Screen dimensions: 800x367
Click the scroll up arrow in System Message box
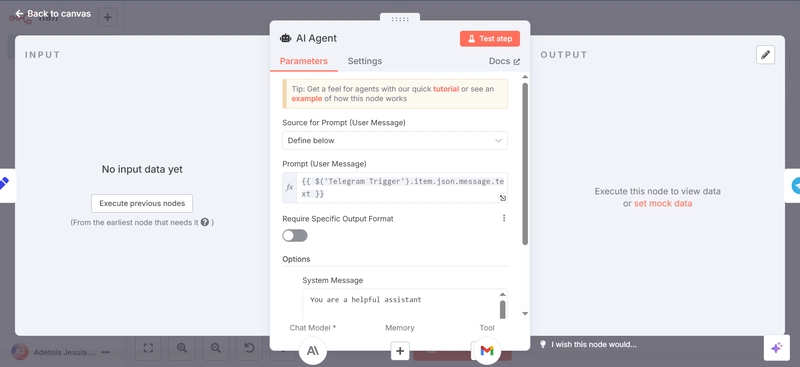point(502,295)
